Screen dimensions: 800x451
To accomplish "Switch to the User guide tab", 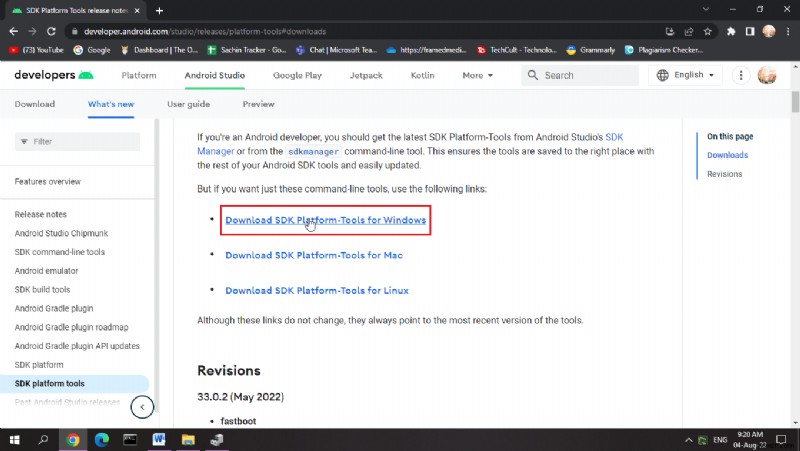I will pyautogui.click(x=188, y=104).
